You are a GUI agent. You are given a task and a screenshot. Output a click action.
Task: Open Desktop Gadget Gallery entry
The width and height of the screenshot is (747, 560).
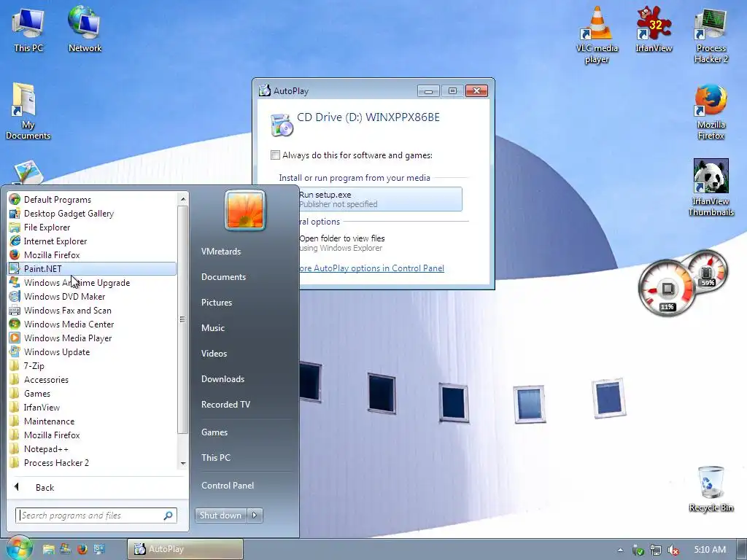(93, 214)
